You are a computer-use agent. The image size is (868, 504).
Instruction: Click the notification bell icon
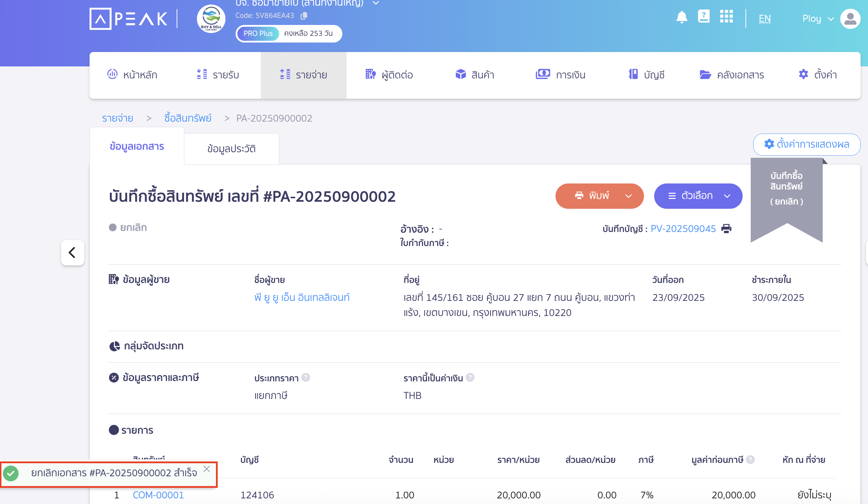click(x=682, y=17)
